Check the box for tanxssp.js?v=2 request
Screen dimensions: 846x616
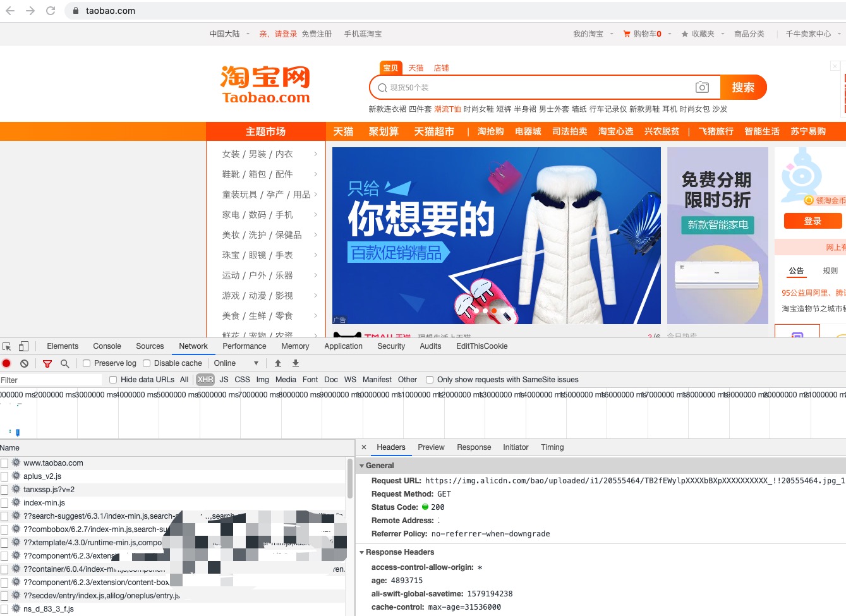click(4, 490)
